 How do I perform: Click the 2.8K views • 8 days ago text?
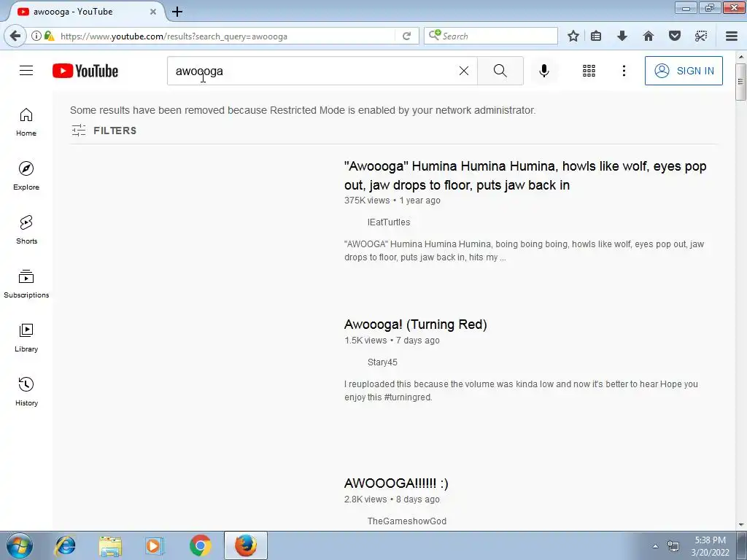tap(392, 499)
